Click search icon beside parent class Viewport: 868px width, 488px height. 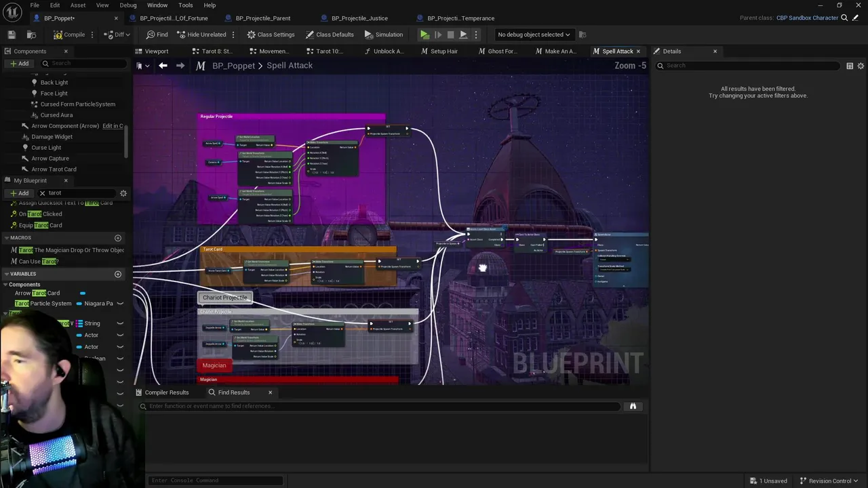[844, 18]
